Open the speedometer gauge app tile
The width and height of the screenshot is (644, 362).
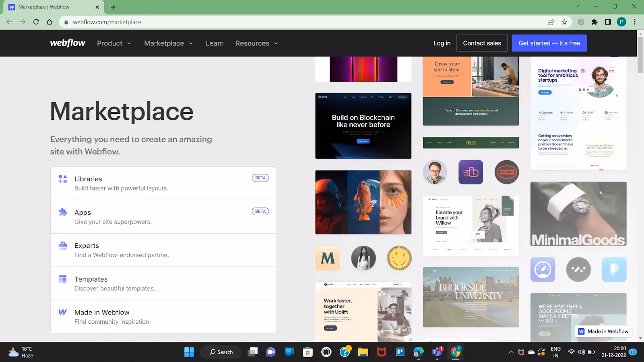[x=543, y=269]
